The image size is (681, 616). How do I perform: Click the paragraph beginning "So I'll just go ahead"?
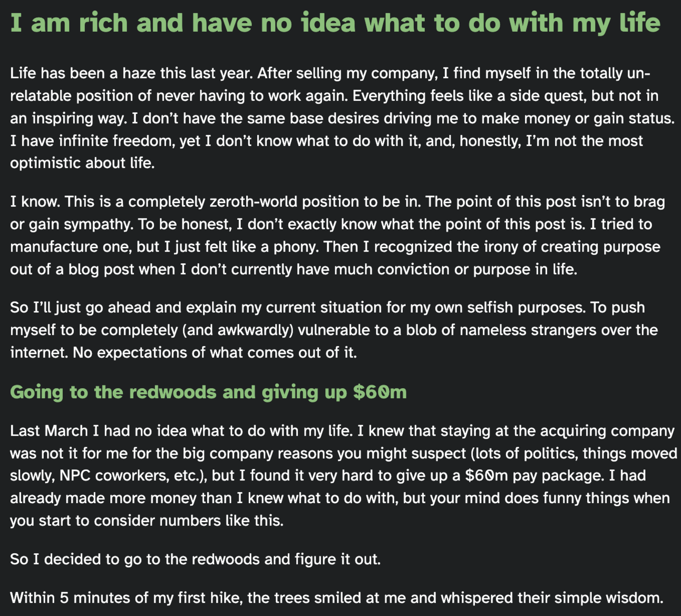pyautogui.click(x=334, y=330)
